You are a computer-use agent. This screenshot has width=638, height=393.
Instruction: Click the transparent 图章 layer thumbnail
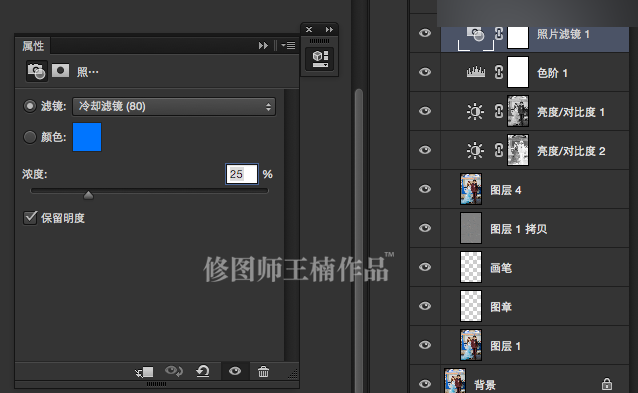(x=471, y=306)
